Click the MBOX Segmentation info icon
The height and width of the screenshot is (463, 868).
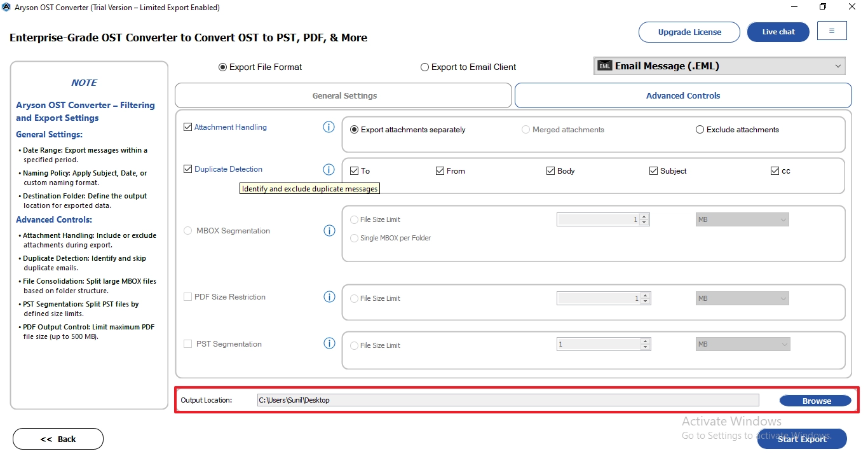tap(329, 231)
